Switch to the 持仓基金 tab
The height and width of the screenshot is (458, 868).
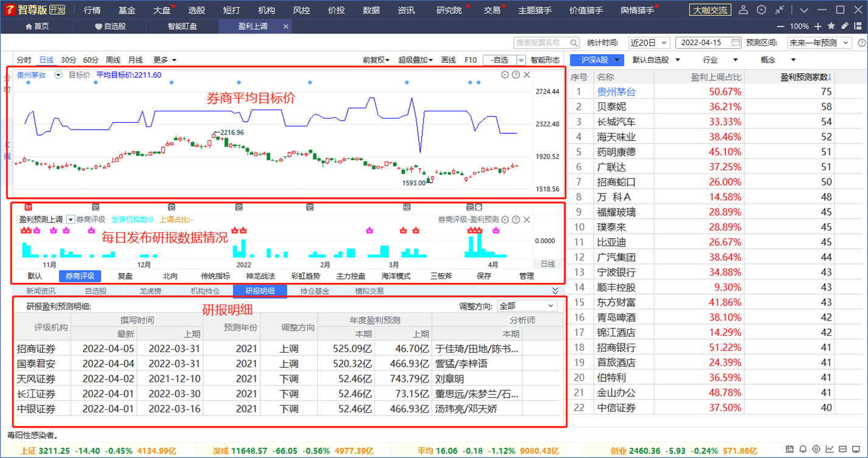[x=315, y=291]
